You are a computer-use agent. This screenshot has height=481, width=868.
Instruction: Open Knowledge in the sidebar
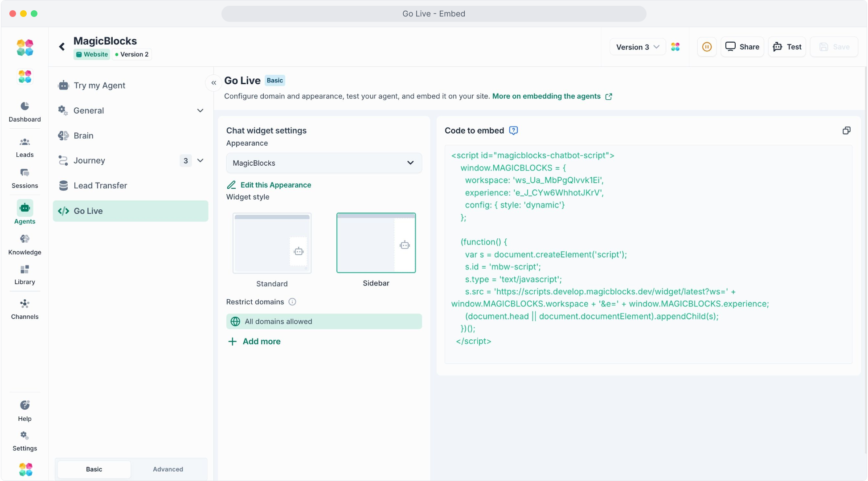(x=25, y=245)
